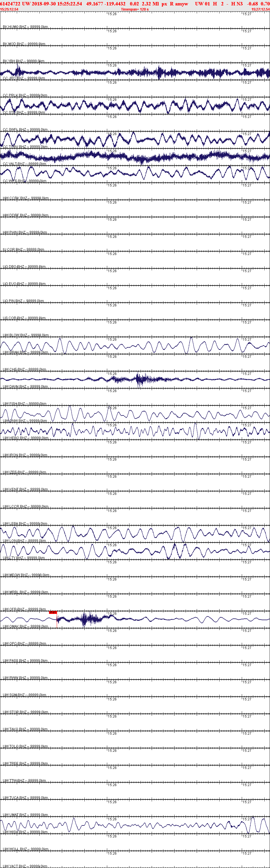The image size is (270, 868).
Task: Click the origin time 15:25:22.54 in header
Action: pyautogui.click(x=69, y=4)
